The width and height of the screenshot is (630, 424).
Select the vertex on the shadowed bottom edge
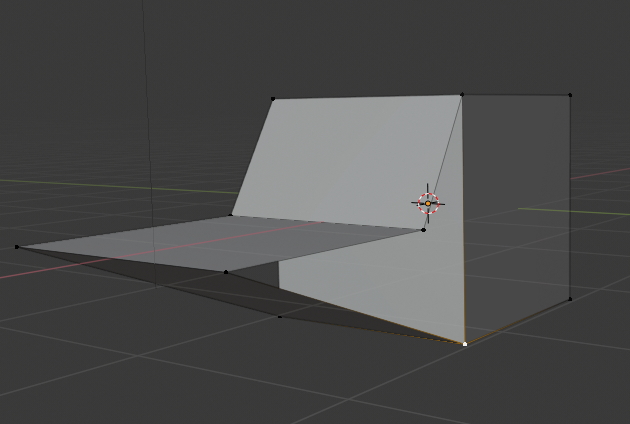point(280,317)
